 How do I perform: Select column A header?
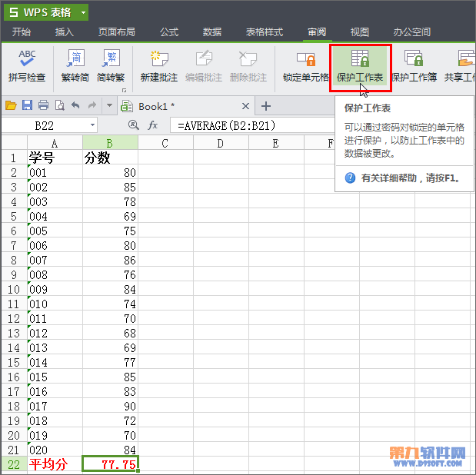pyautogui.click(x=55, y=143)
